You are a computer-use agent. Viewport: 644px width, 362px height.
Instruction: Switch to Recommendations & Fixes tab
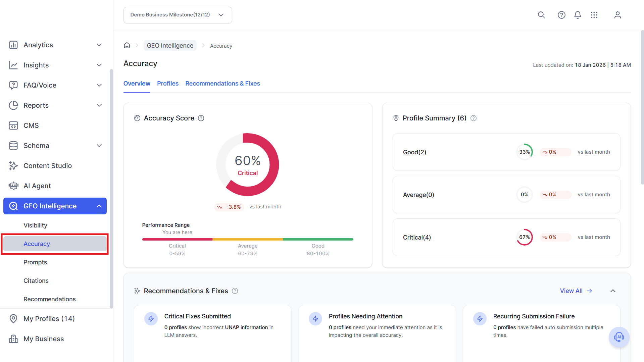pos(222,84)
